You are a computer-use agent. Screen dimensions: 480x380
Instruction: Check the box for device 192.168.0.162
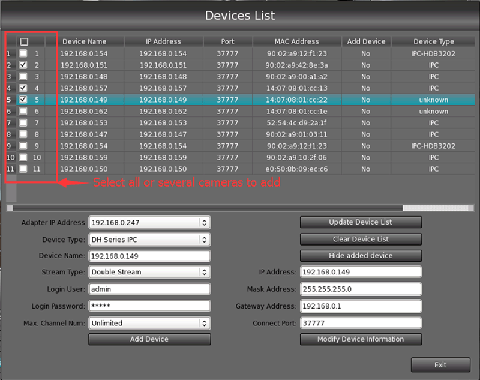click(x=23, y=111)
